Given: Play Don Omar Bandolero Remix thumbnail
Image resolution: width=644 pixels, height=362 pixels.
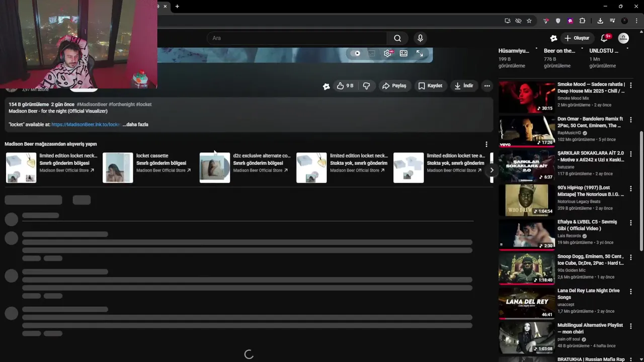Looking at the screenshot, I should [527, 132].
